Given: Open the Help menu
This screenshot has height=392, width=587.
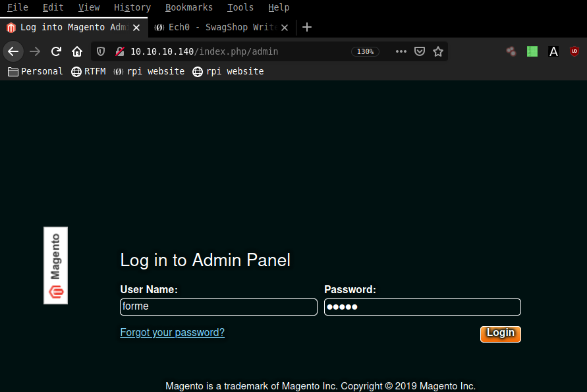Looking at the screenshot, I should click(279, 7).
